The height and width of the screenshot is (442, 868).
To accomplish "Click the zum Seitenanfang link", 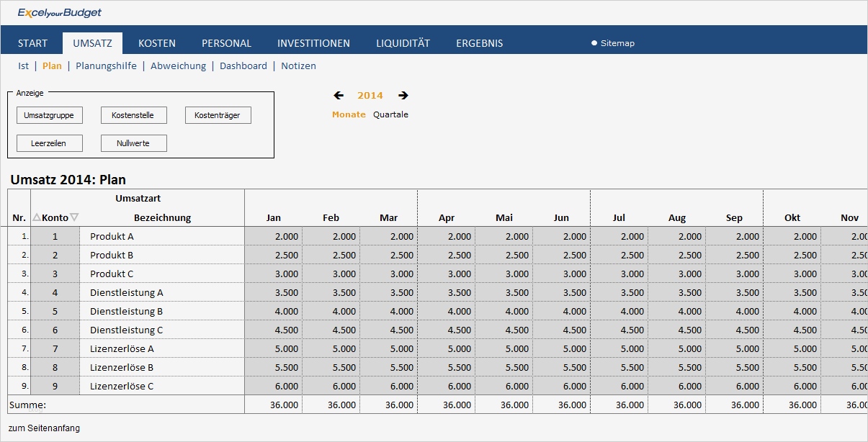I will point(44,428).
